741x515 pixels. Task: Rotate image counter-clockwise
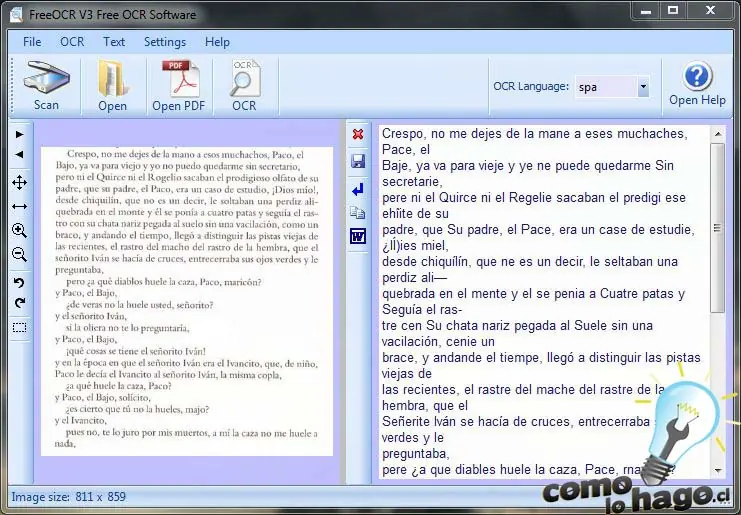19,283
